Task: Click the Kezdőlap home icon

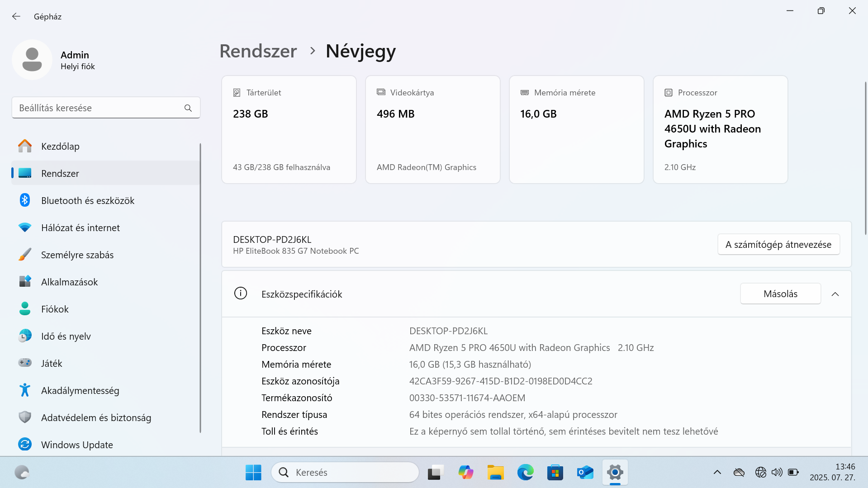Action: (25, 146)
